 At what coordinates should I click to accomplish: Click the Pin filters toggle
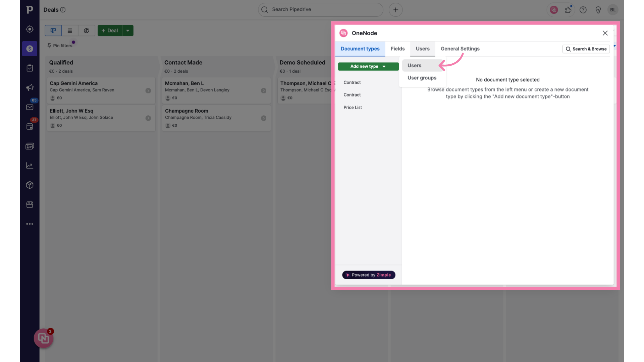(60, 45)
